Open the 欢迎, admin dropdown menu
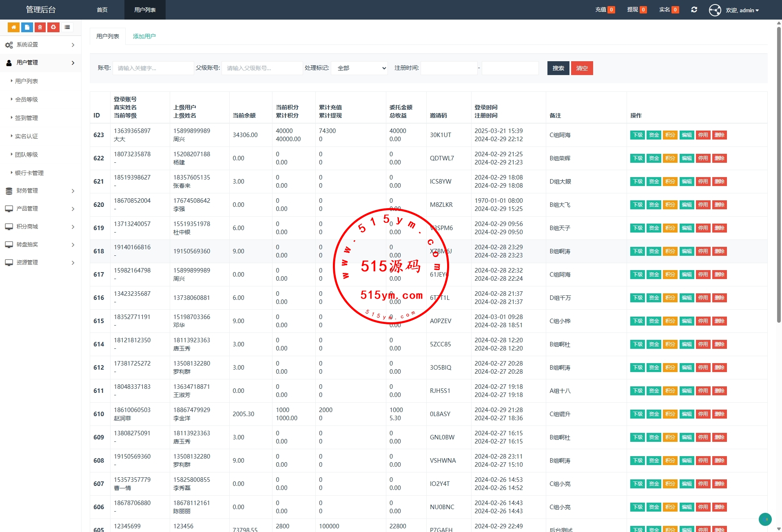Image resolution: width=782 pixels, height=532 pixels. click(x=742, y=10)
